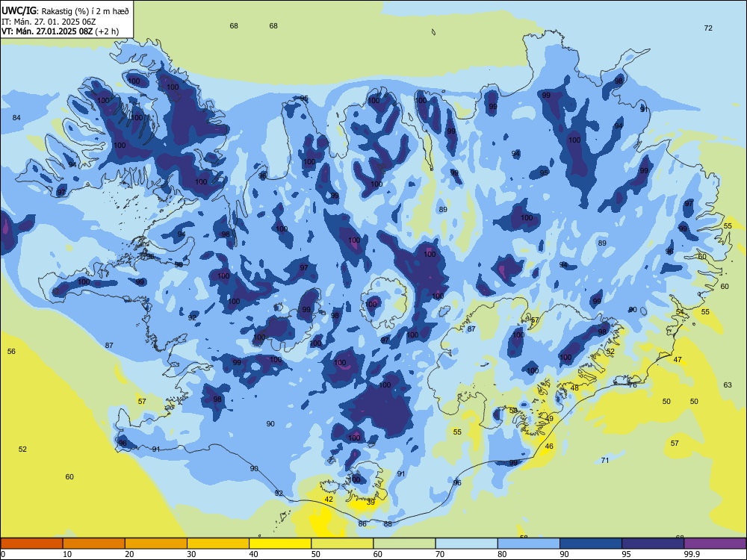Choose the light green 60–70 legend swatch
Viewport: 747px width, 560px height.
[404, 544]
